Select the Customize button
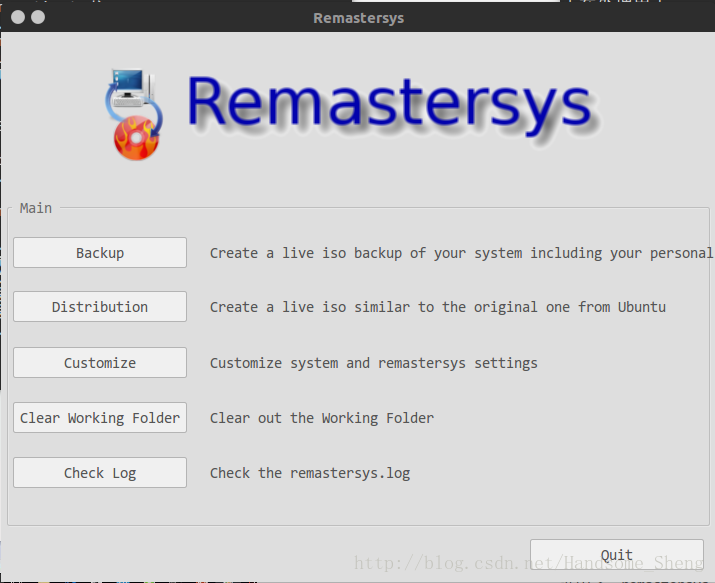 click(x=100, y=363)
